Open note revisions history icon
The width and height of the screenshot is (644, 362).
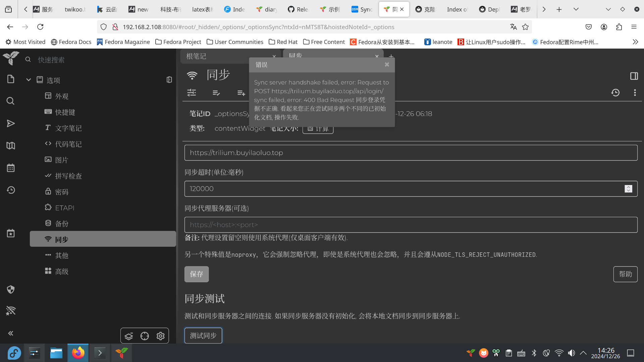[x=615, y=93]
